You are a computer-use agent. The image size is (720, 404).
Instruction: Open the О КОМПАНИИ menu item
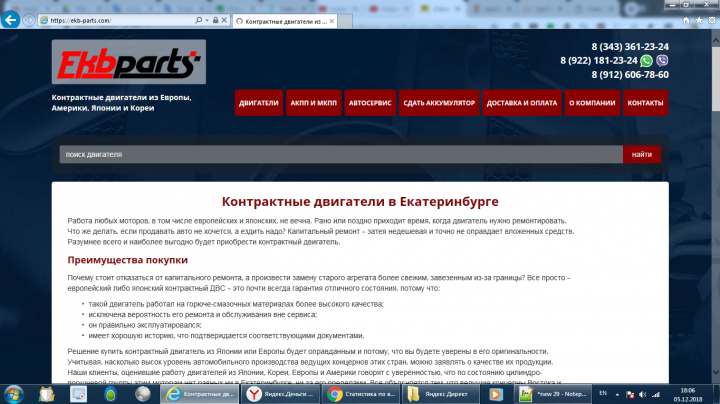[x=592, y=103]
